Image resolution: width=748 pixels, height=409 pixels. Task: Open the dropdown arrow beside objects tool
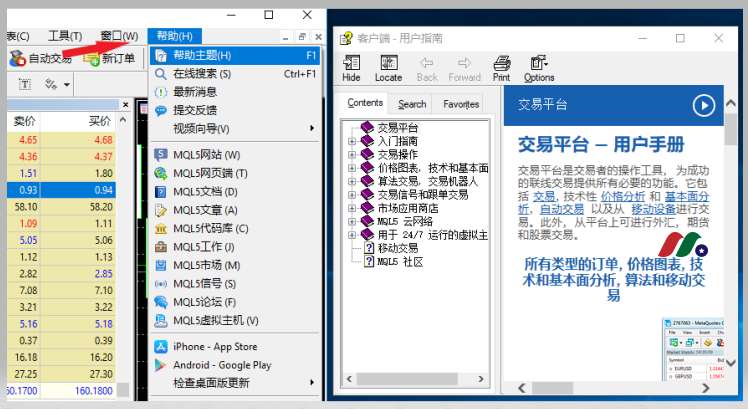point(67,85)
